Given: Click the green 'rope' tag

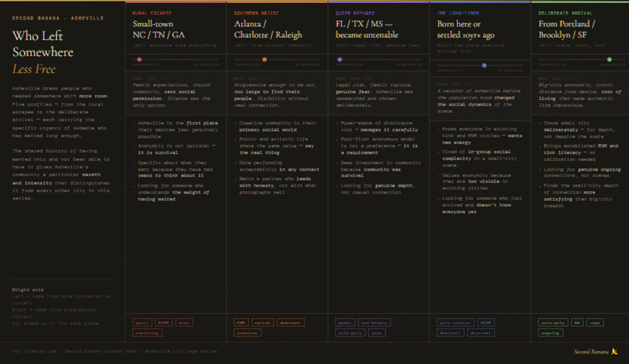Looking at the screenshot, I should click(x=595, y=322).
